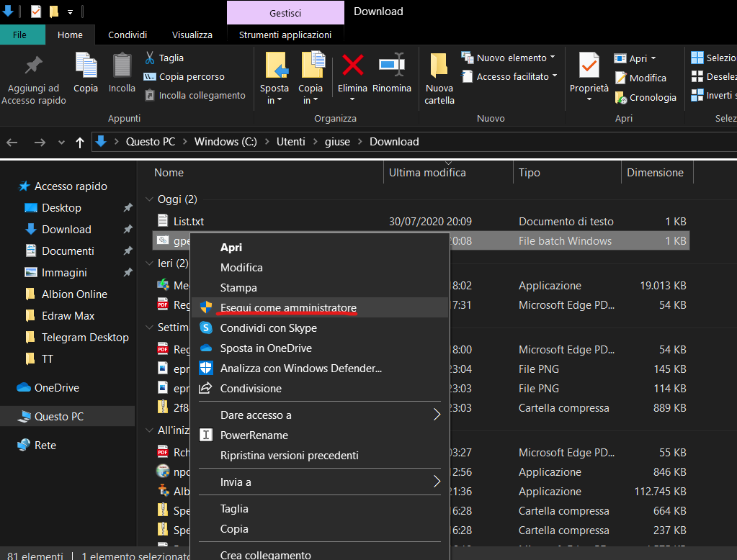
Task: Click the Incolla clipboard icon
Action: coord(122,66)
